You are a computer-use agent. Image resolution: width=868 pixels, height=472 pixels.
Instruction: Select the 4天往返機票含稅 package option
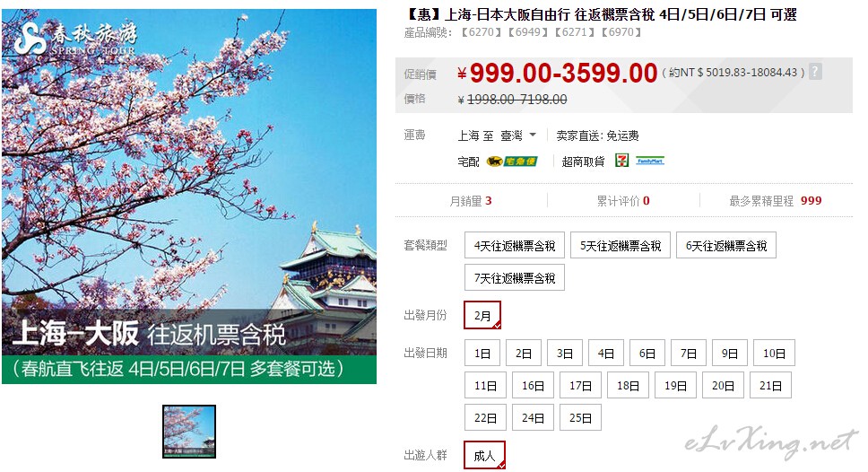click(x=515, y=245)
